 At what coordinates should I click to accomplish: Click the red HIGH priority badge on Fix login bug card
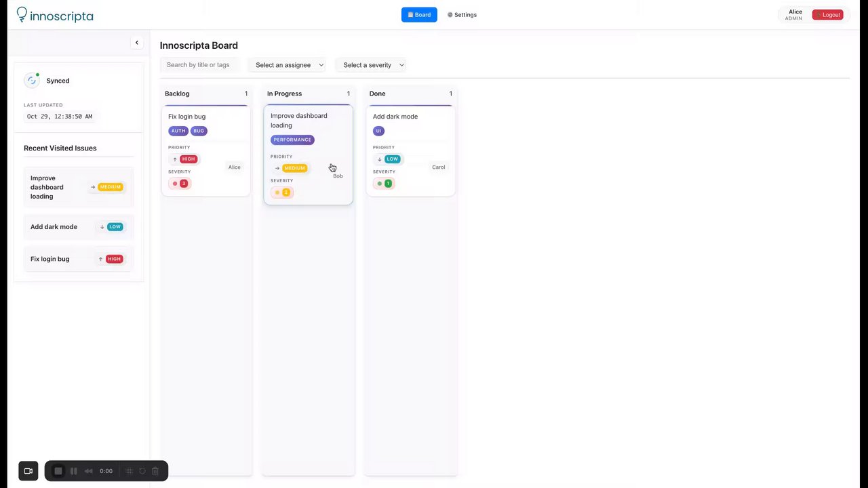pyautogui.click(x=189, y=159)
